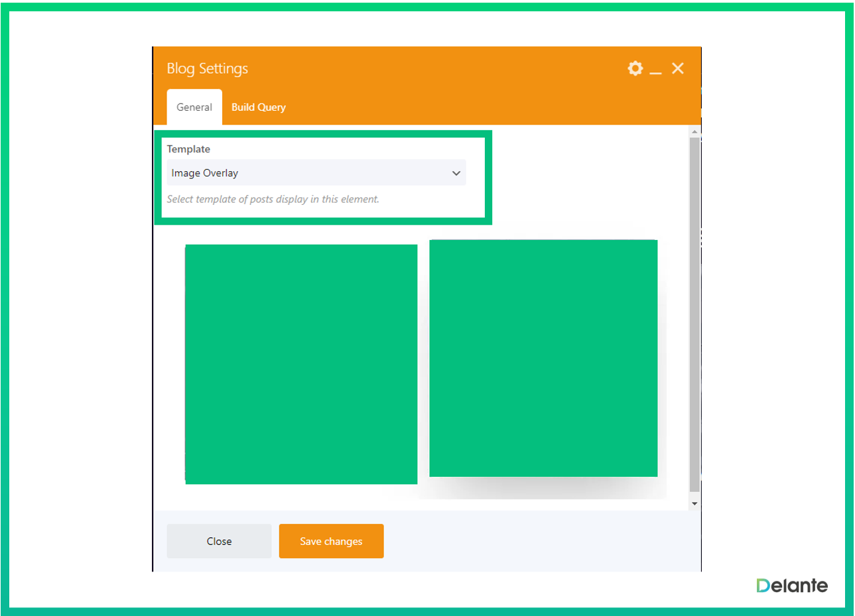
Task: Click the template description help text
Action: click(x=273, y=199)
